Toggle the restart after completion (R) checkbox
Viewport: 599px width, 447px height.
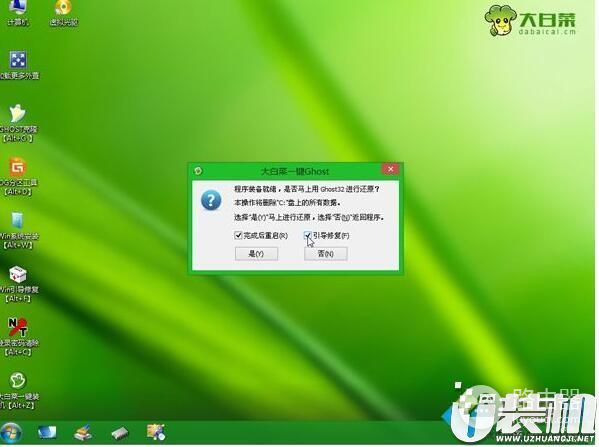(238, 235)
